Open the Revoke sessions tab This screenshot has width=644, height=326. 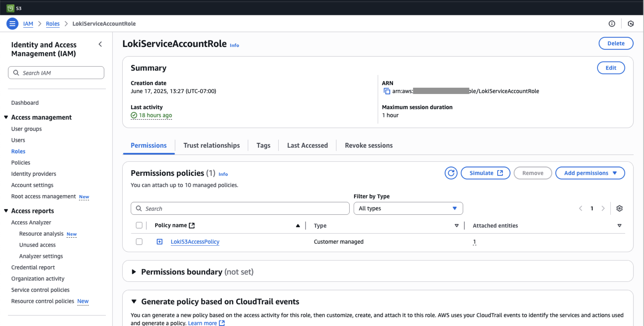[x=368, y=145]
